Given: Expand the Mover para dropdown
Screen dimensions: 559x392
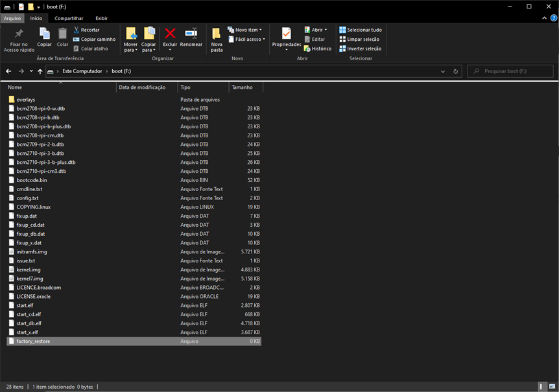Looking at the screenshot, I should [130, 50].
